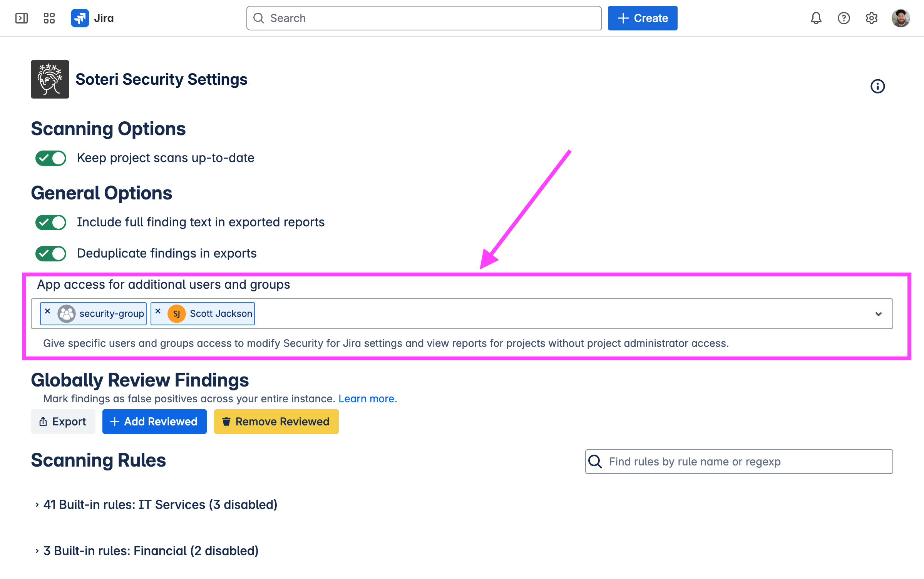The width and height of the screenshot is (924, 579).
Task: Disable Include full finding text in exported reports
Action: click(x=51, y=223)
